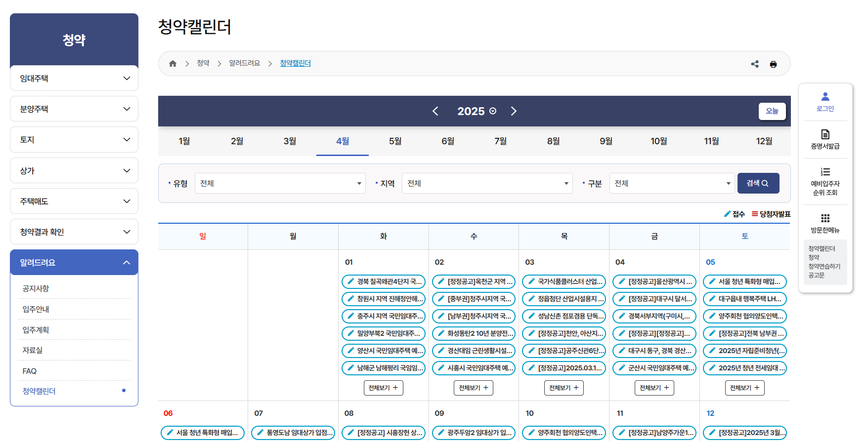Click 알려드려요 in breadcrumb
This screenshot has height=441, width=868.
244,63
